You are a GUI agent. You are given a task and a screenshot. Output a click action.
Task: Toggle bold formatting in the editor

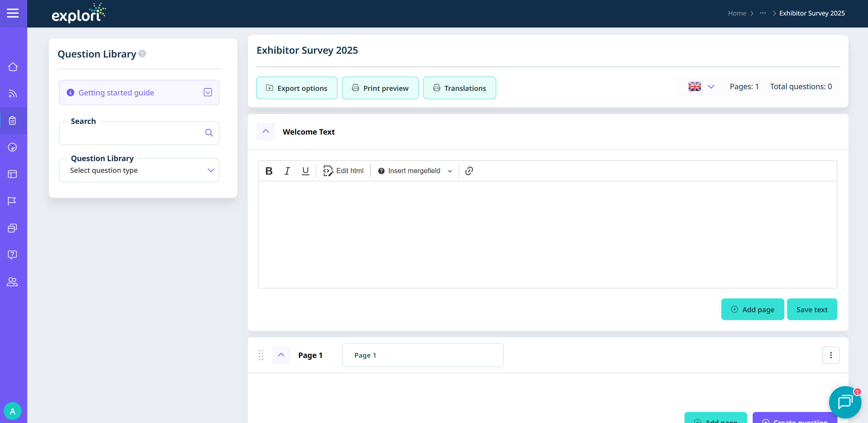pyautogui.click(x=269, y=171)
